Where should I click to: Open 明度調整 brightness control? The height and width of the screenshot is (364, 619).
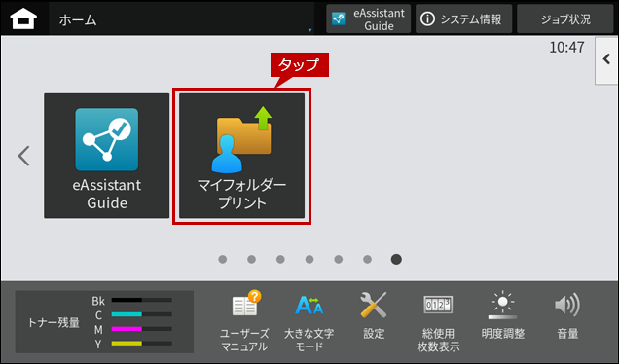pyautogui.click(x=503, y=315)
